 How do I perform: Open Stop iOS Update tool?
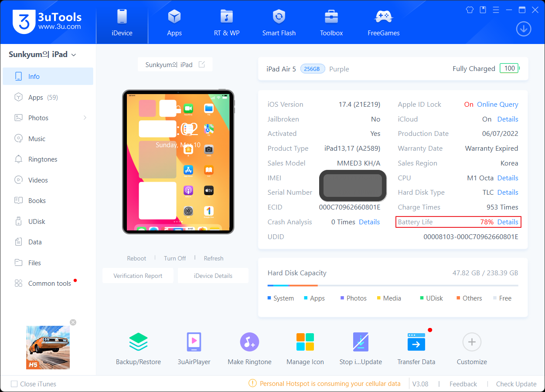(x=361, y=349)
